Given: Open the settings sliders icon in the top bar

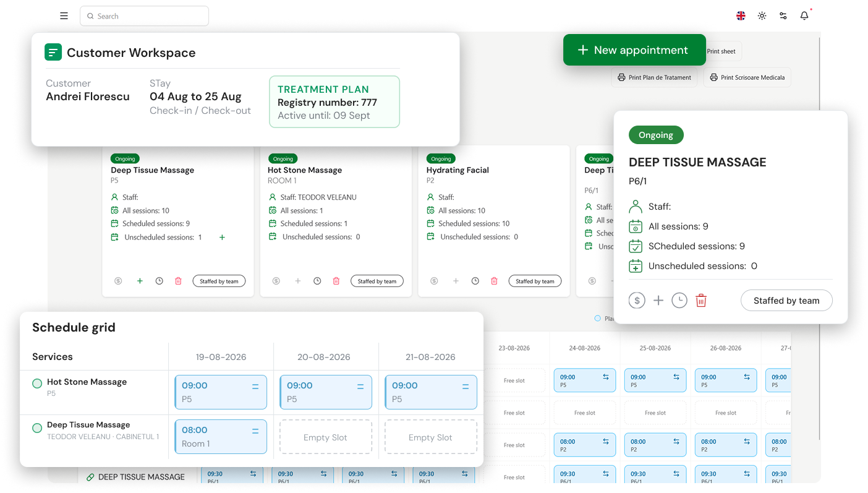Looking at the screenshot, I should coord(783,16).
